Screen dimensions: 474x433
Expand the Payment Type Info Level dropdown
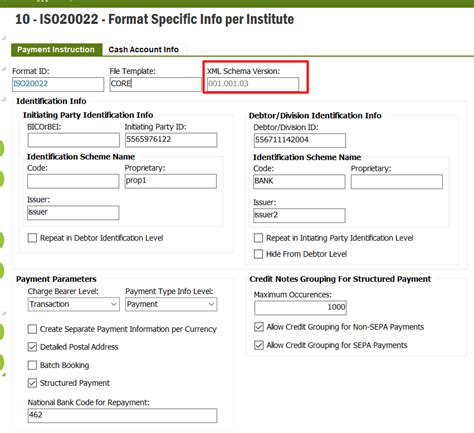171,304
